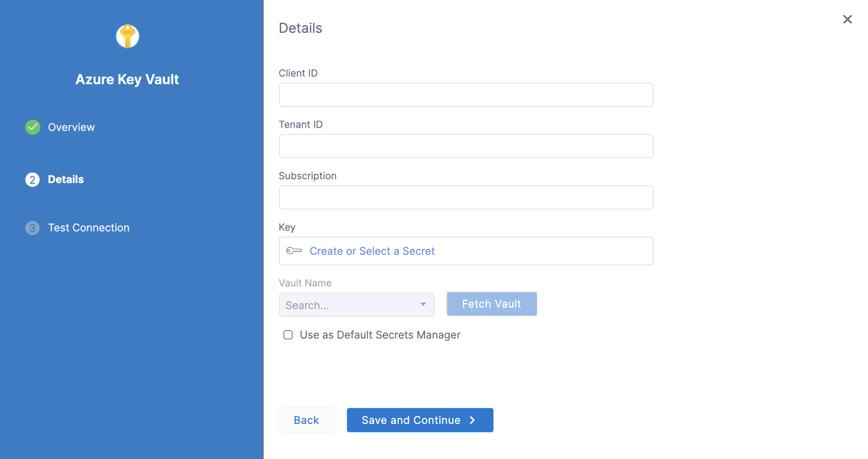Click the key icon in Key field
Viewport: 868px width, 459px height.
click(x=294, y=251)
